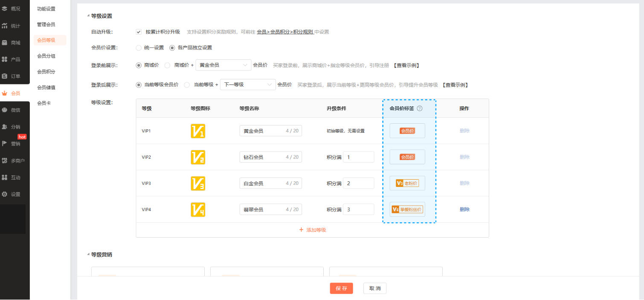This screenshot has width=644, height=300.
Task: Delete the VIP4 level row
Action: [x=464, y=210]
